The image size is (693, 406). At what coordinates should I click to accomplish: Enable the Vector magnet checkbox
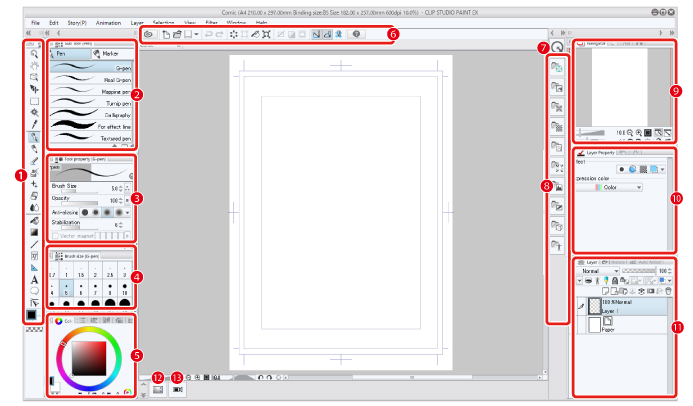click(x=55, y=236)
